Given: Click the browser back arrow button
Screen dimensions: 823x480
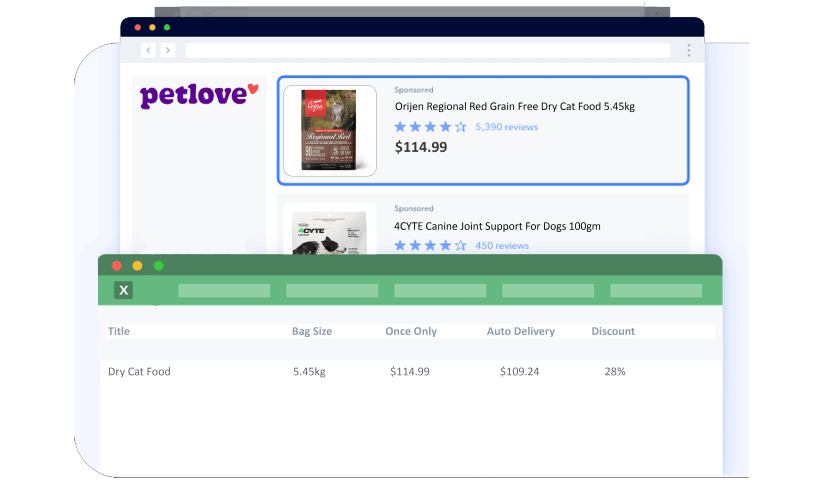Looking at the screenshot, I should click(149, 50).
